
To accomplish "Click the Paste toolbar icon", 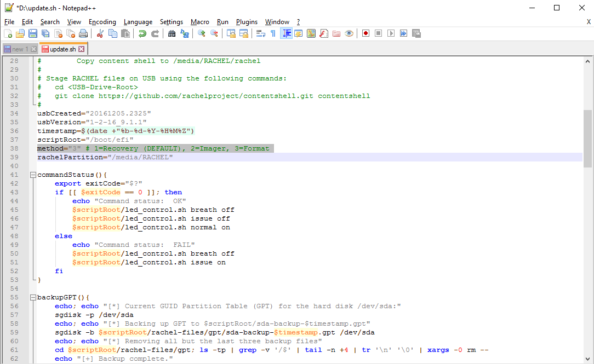I will (125, 34).
